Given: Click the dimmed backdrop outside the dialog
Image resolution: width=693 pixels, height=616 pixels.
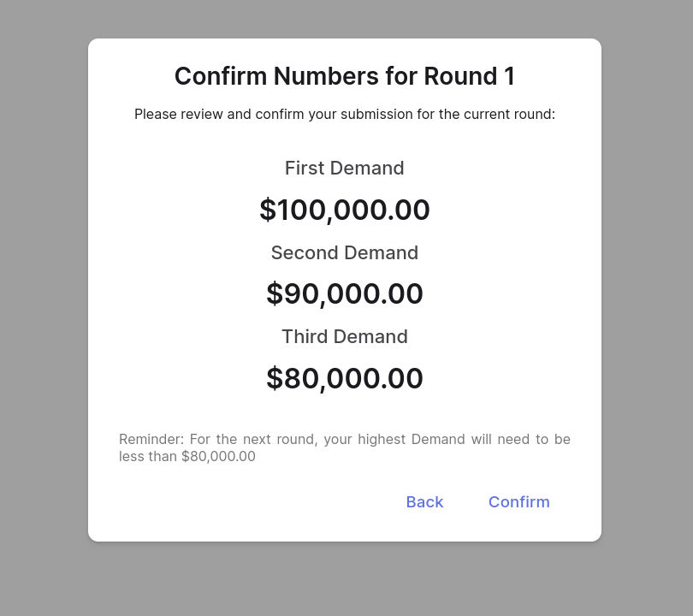Looking at the screenshot, I should pyautogui.click(x=43, y=308).
